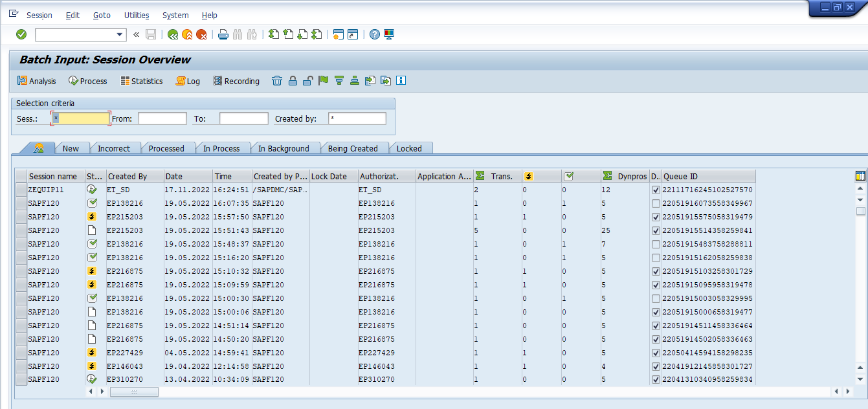Click the Lock session closed padlock icon
The height and width of the screenshot is (409, 868).
click(293, 81)
